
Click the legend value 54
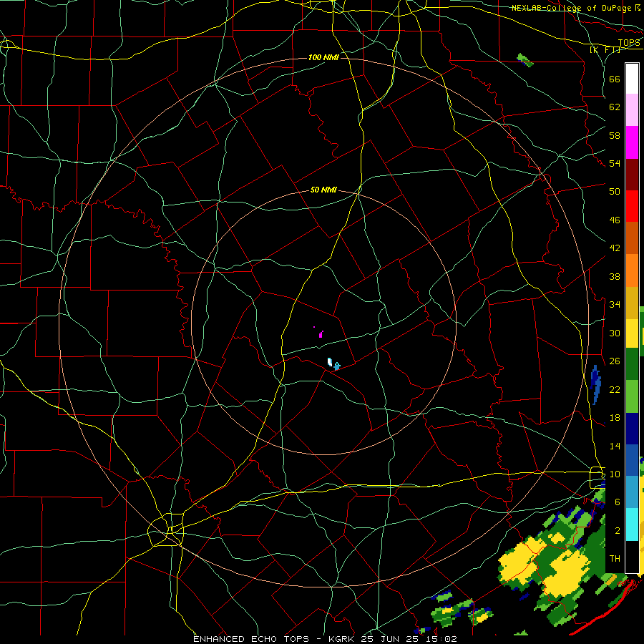(x=615, y=163)
